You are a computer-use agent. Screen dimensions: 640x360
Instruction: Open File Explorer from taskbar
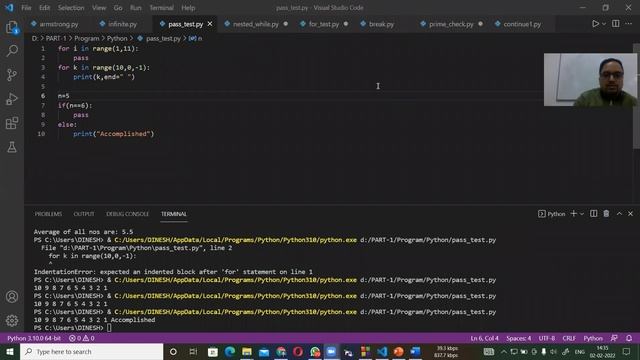247,351
